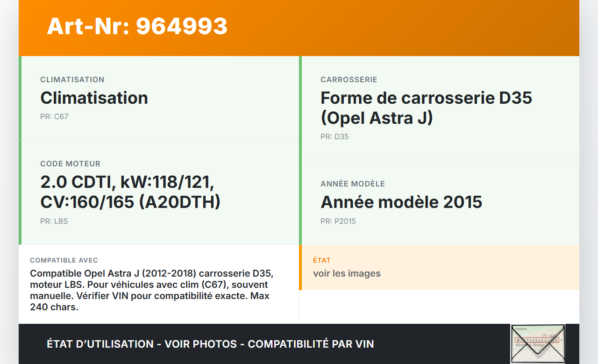
Task: Click the VOIR PHOTOS footer text
Action: 200,344
